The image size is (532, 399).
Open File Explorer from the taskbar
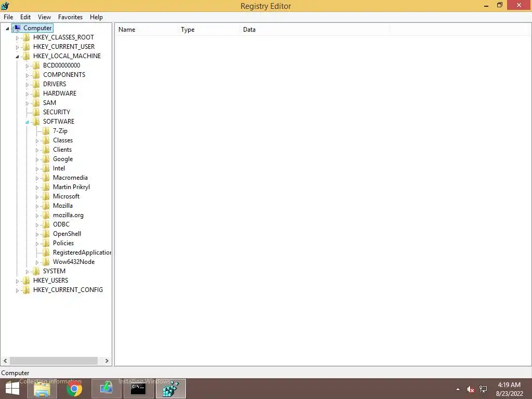42,389
